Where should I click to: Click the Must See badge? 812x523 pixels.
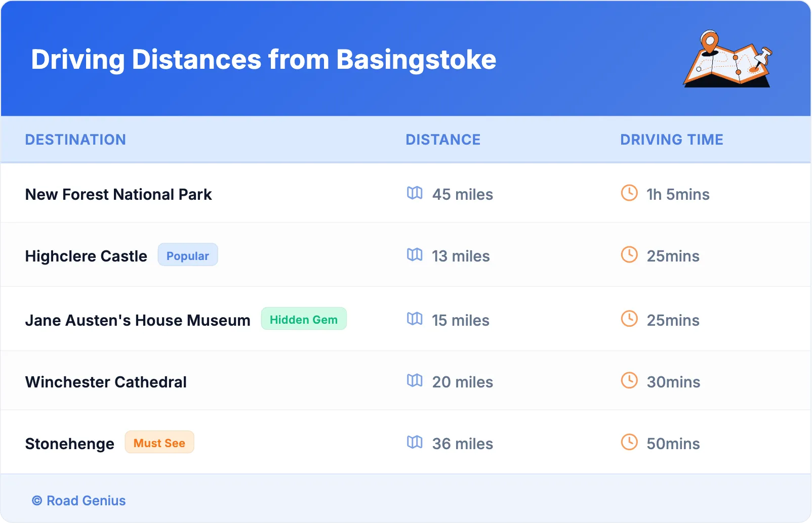coord(159,443)
